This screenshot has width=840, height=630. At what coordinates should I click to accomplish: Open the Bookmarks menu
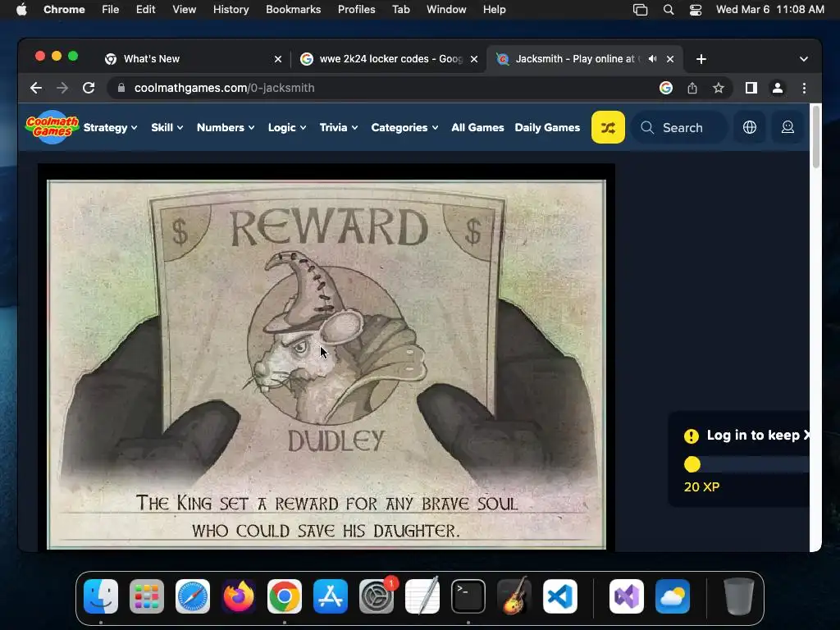(x=293, y=10)
